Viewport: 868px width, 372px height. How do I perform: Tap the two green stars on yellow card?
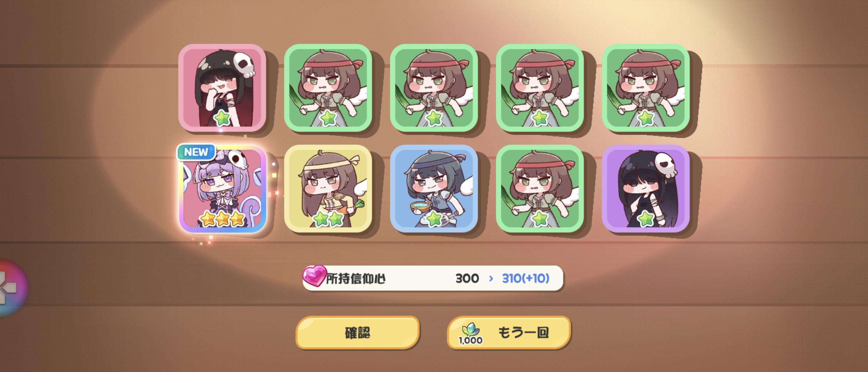coord(328,219)
